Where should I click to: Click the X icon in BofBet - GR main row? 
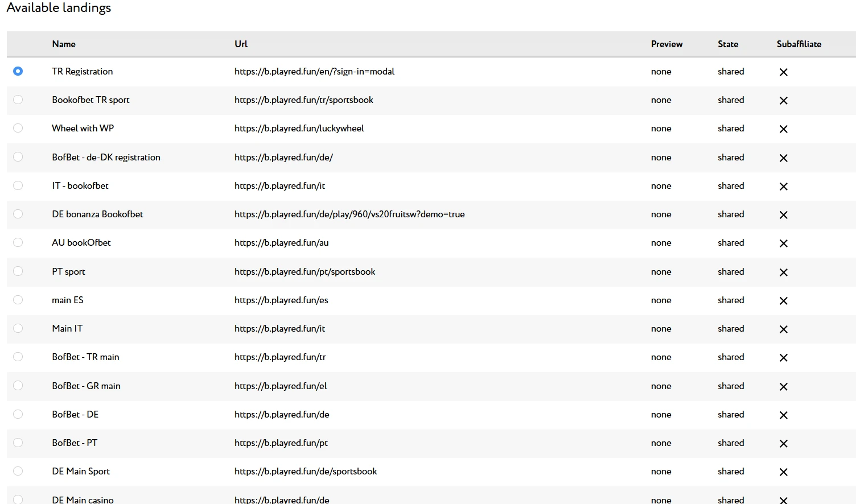784,387
